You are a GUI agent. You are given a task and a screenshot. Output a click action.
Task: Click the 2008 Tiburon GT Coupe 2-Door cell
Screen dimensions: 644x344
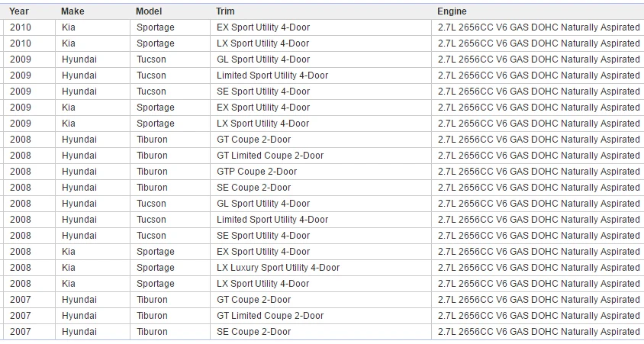pos(320,140)
